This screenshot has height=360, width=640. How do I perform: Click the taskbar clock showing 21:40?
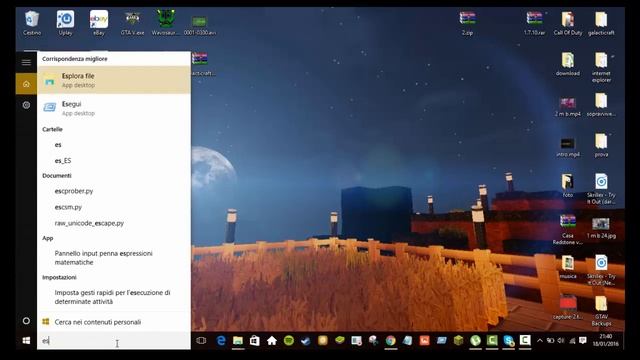pos(606,340)
